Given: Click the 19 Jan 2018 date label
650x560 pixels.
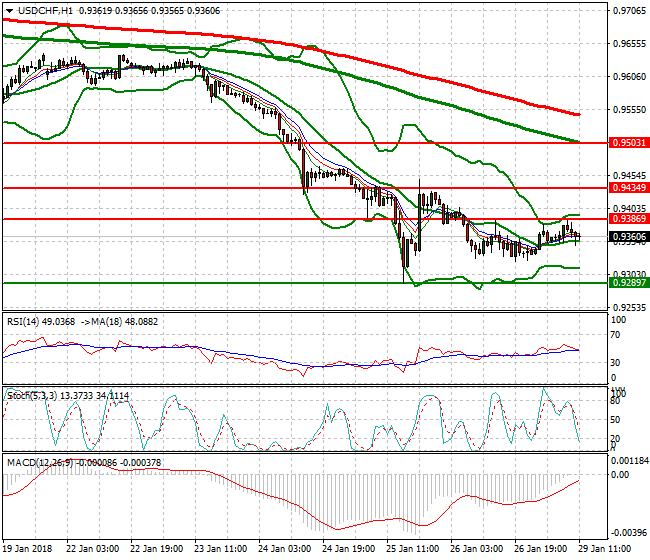Looking at the screenshot, I should click(27, 549).
